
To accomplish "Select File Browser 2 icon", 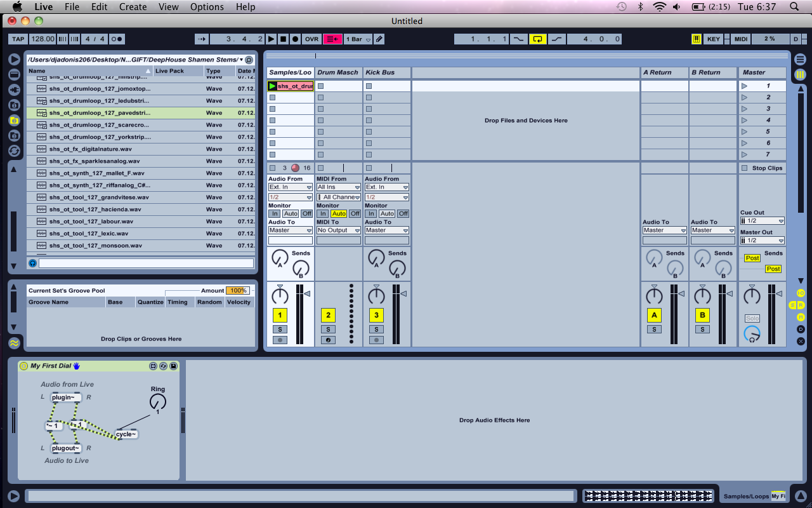I will coord(14,120).
